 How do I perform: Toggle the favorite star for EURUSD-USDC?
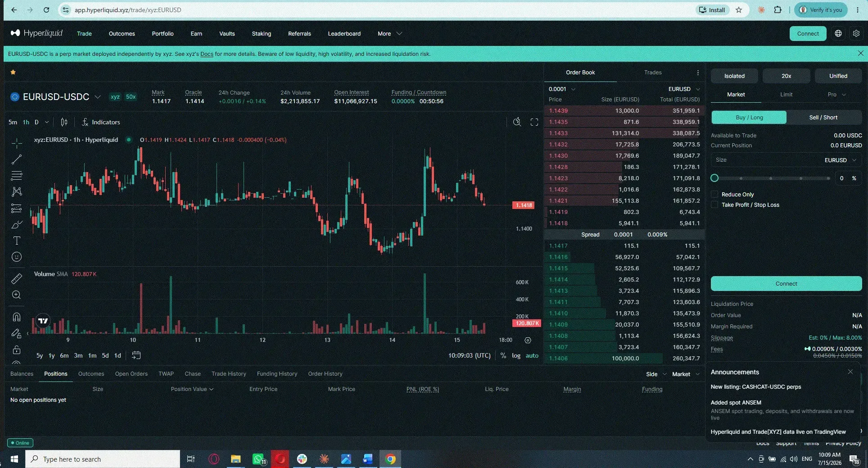(13, 72)
